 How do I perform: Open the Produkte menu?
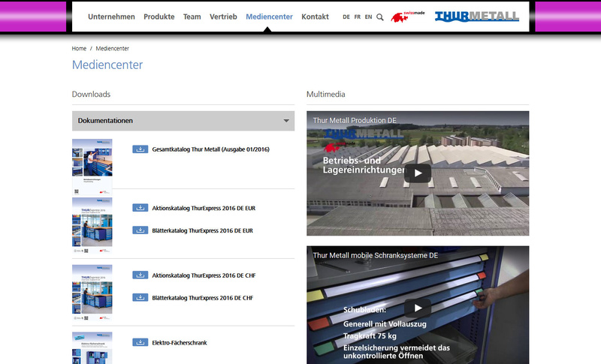(x=159, y=17)
